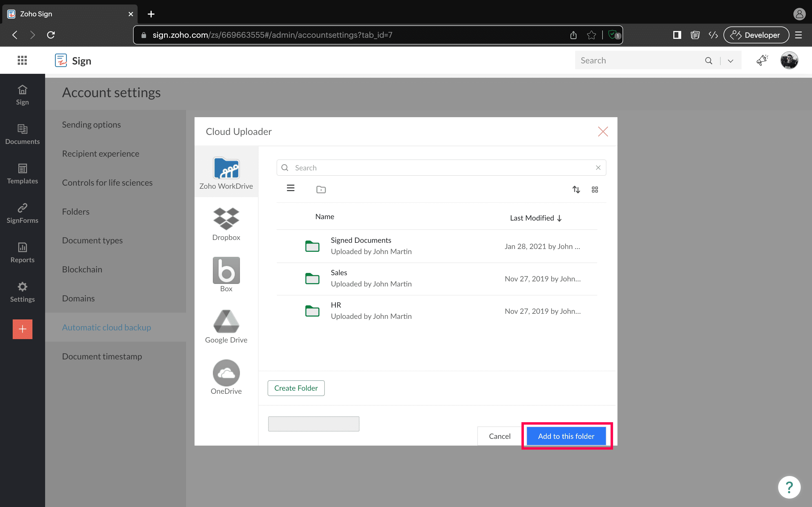Click the new folder icon in toolbar

point(321,190)
